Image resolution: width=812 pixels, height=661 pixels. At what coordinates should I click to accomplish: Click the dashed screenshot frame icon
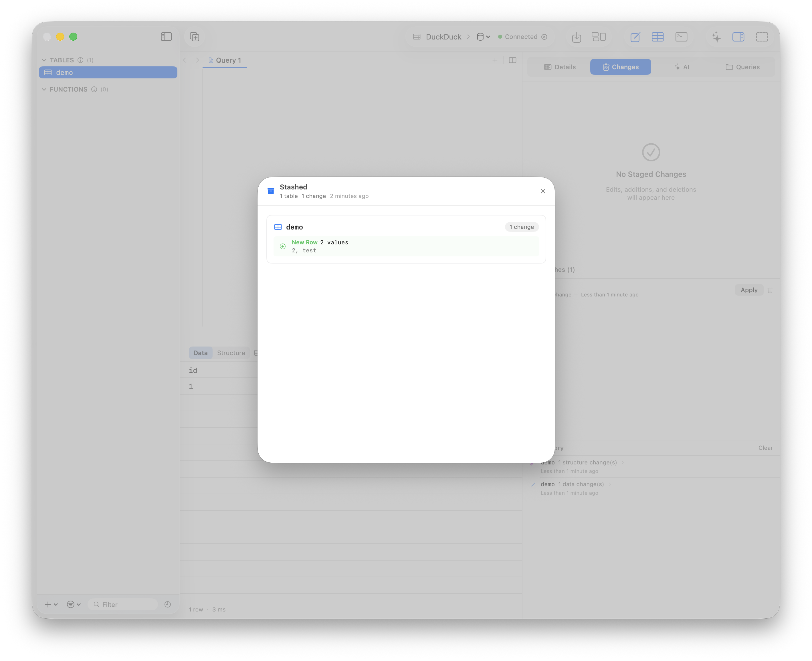click(762, 37)
